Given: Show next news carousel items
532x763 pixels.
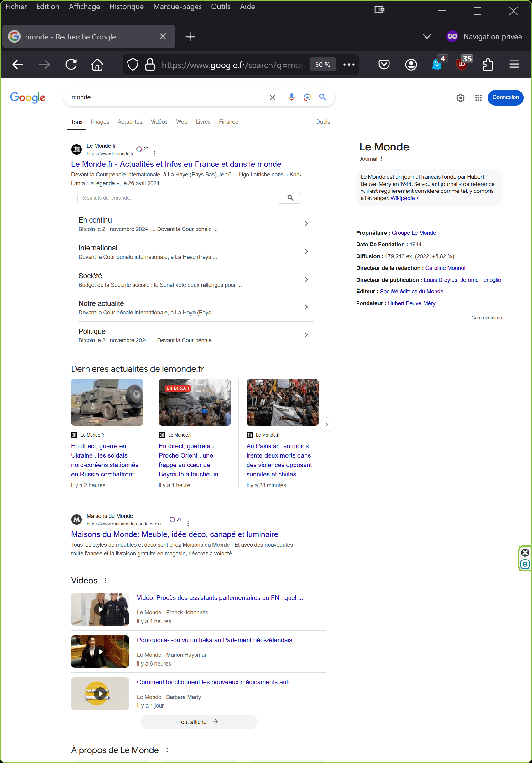Looking at the screenshot, I should pyautogui.click(x=327, y=424).
